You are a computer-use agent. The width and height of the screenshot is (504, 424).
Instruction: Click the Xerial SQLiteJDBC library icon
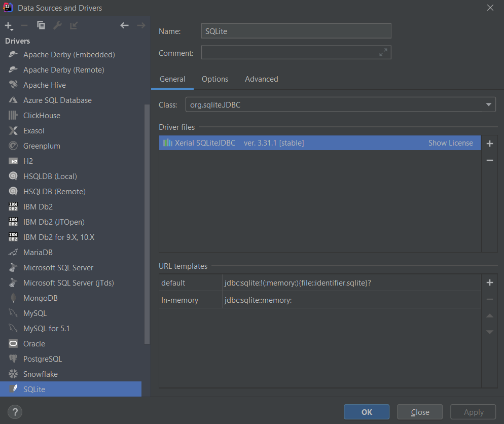pyautogui.click(x=167, y=143)
